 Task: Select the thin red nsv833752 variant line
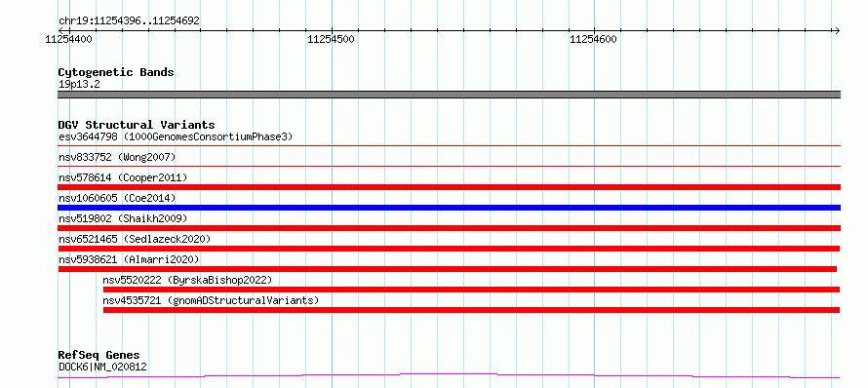(449, 166)
